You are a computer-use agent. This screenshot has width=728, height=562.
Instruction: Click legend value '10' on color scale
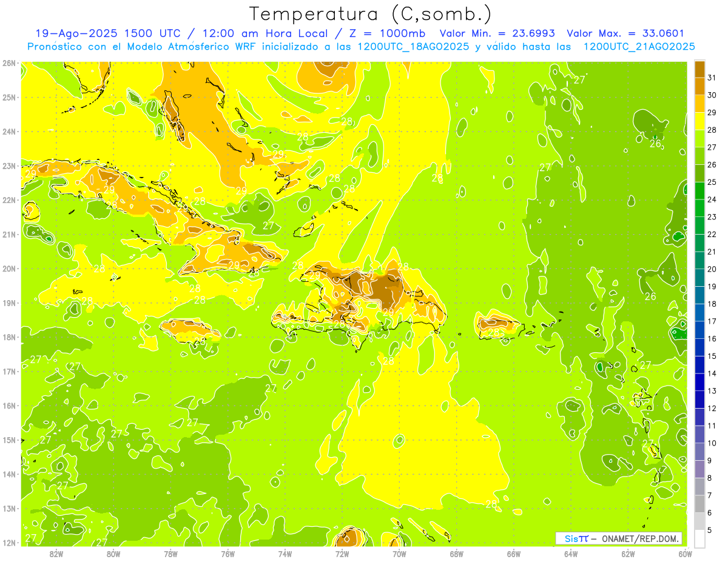712,443
